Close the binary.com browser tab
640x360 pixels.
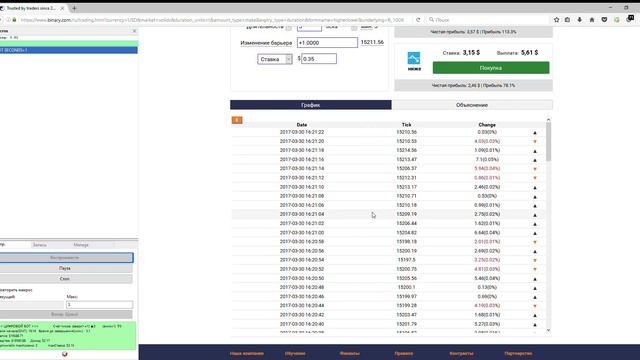click(x=62, y=8)
